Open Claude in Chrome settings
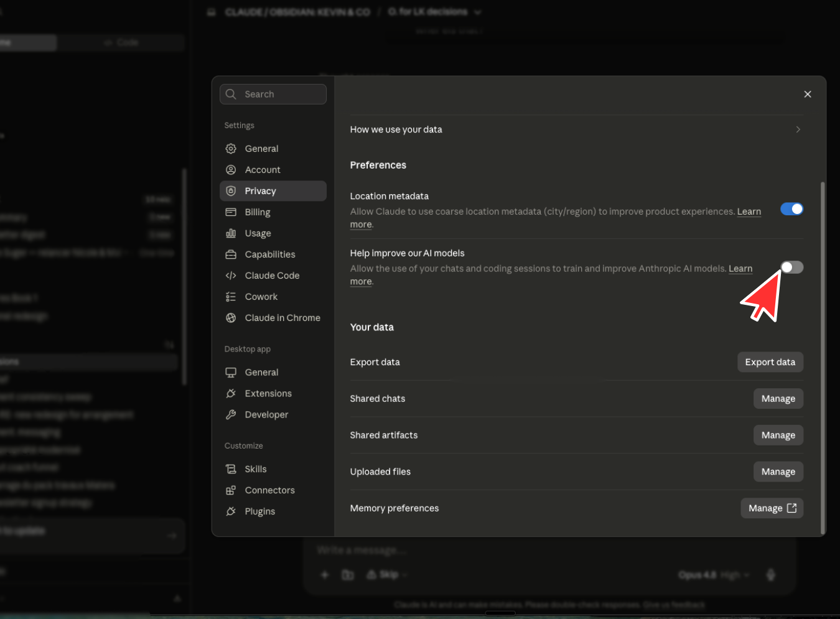The image size is (840, 619). (273, 318)
